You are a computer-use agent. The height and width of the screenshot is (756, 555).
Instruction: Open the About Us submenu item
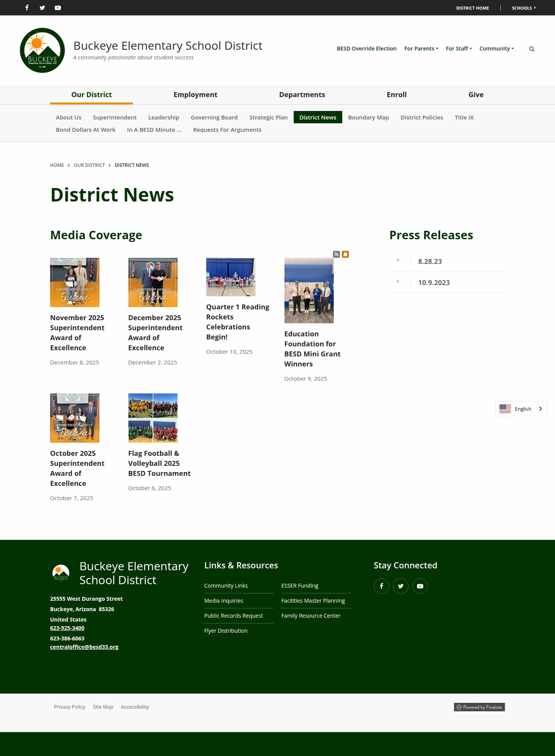[x=69, y=118]
